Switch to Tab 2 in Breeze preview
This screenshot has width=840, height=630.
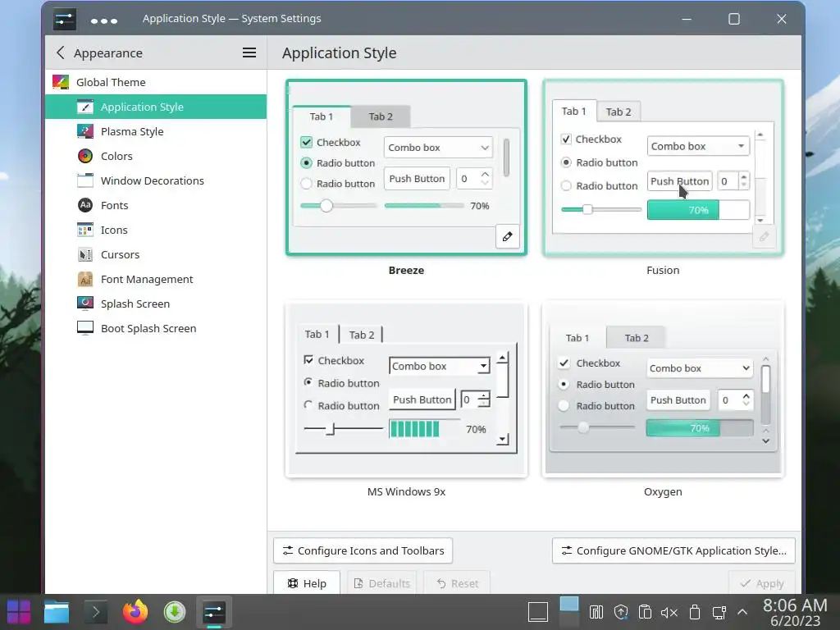click(381, 116)
